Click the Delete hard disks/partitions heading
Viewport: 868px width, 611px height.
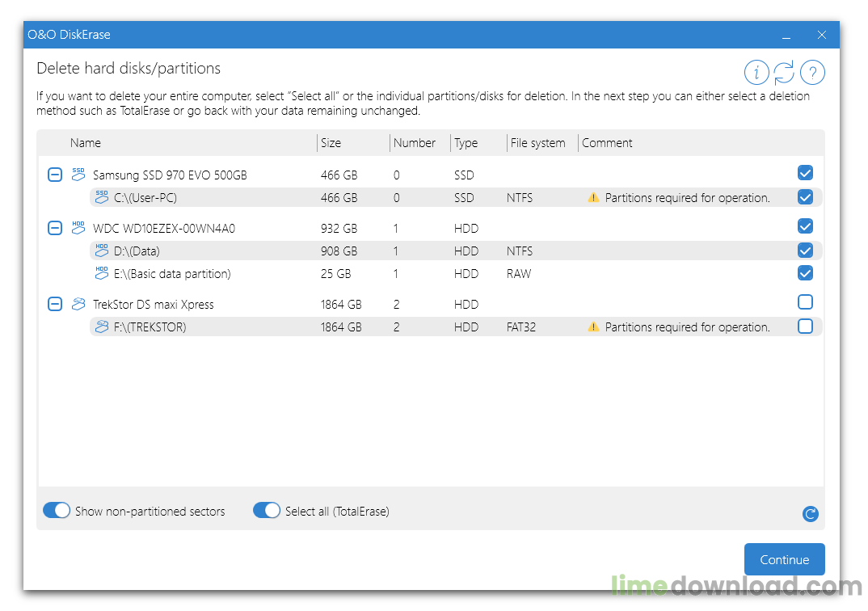coord(129,68)
